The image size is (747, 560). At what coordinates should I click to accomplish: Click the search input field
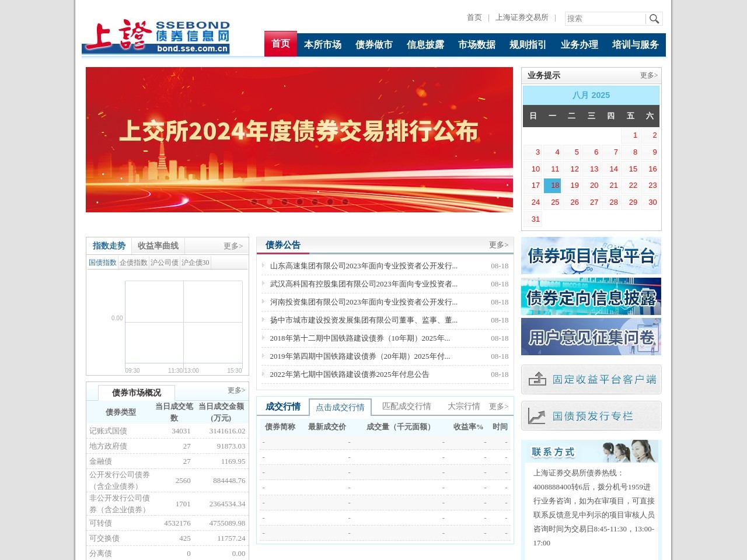pos(605,19)
